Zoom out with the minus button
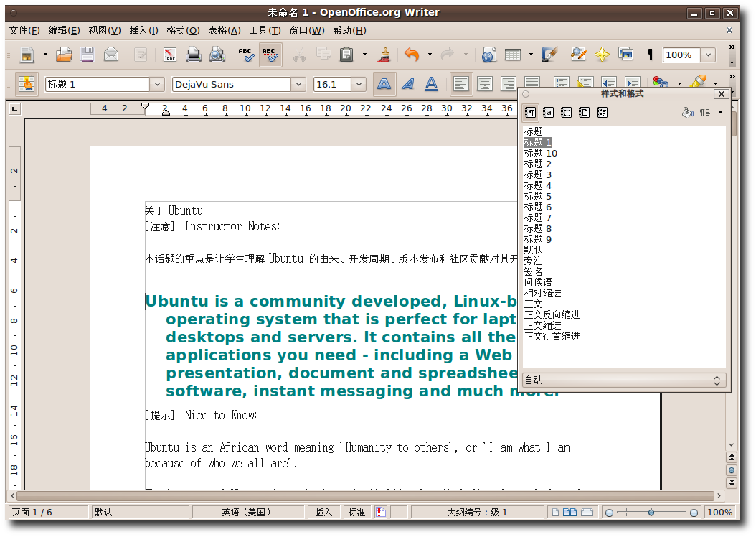The width and height of the screenshot is (756, 537). pyautogui.click(x=610, y=513)
